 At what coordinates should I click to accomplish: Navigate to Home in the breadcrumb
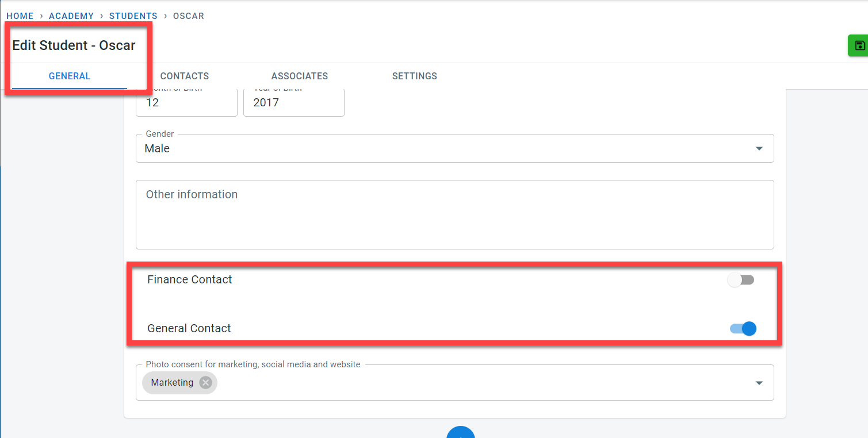20,16
